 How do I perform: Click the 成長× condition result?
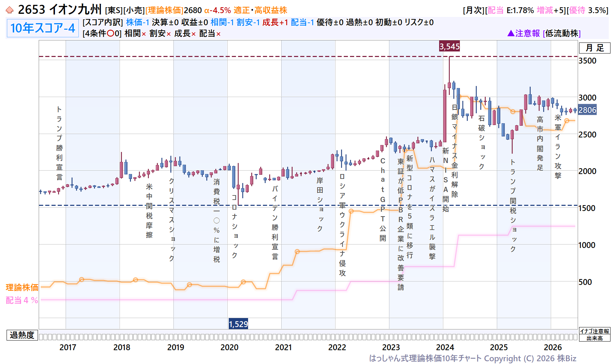[x=185, y=33]
